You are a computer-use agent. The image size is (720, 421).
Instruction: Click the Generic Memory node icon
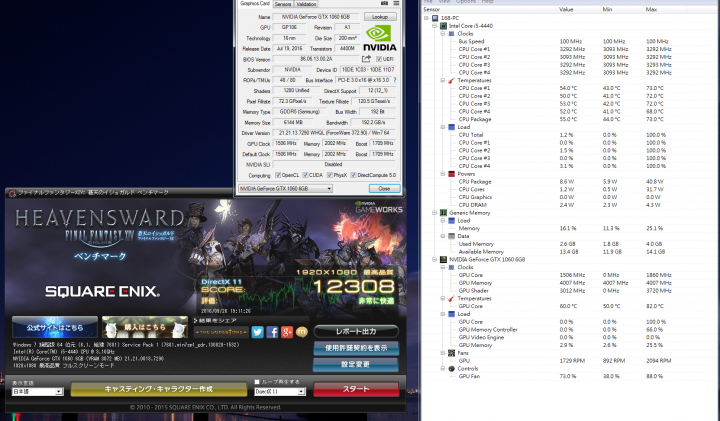[444, 213]
